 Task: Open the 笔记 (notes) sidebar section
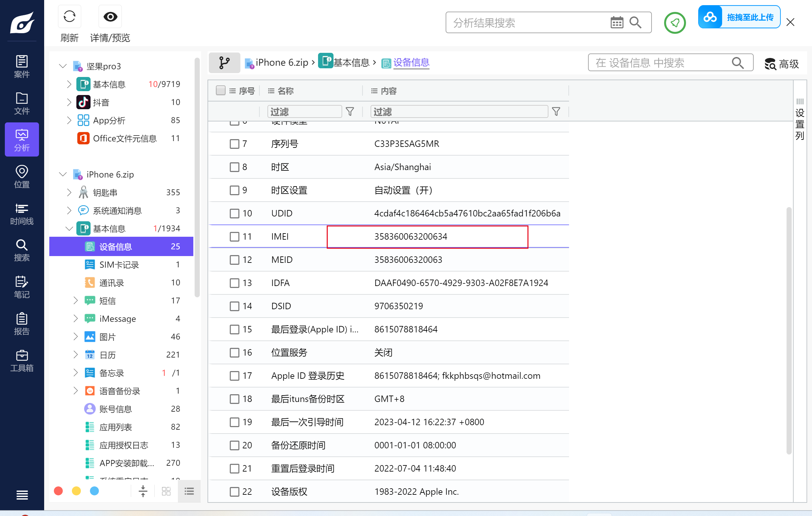22,287
